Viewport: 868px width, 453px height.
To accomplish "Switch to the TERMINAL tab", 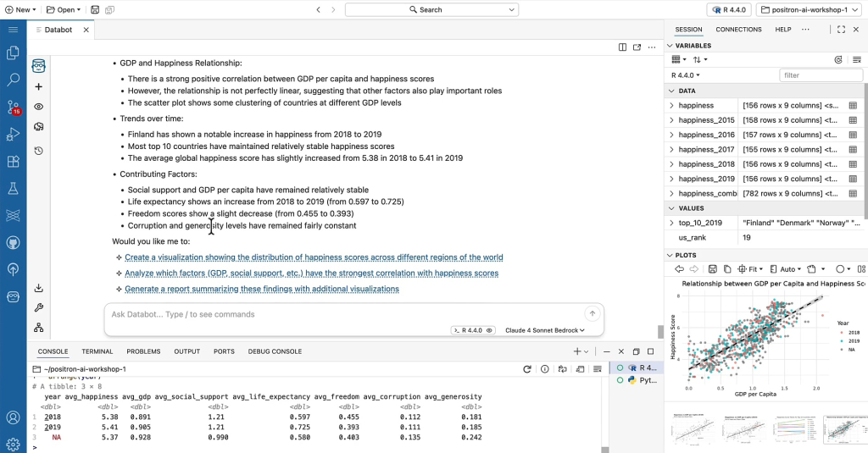I will coord(97,351).
